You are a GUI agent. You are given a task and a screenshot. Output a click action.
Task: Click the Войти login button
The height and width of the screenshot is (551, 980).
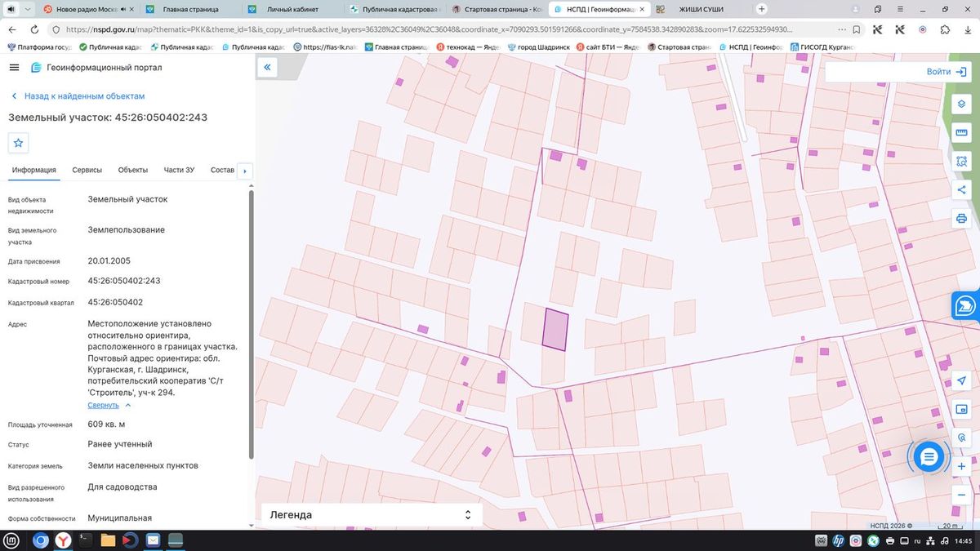946,72
